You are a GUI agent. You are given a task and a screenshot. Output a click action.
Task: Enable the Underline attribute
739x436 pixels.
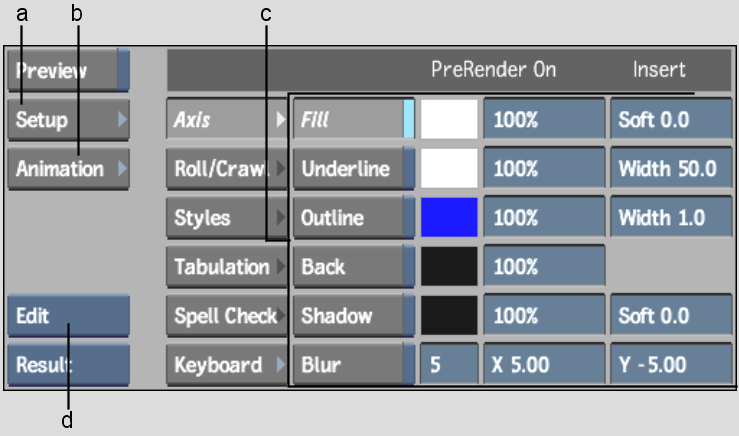[353, 168]
